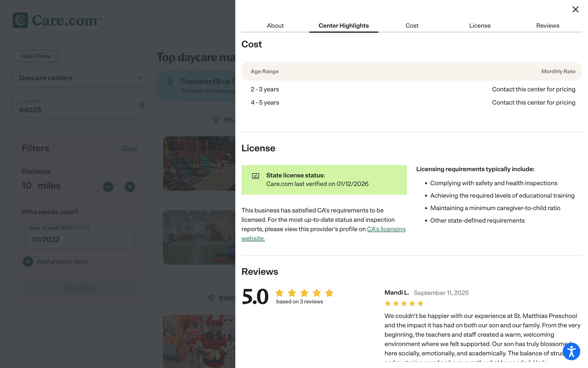
Task: Close the daycare details panel
Action: [x=575, y=10]
